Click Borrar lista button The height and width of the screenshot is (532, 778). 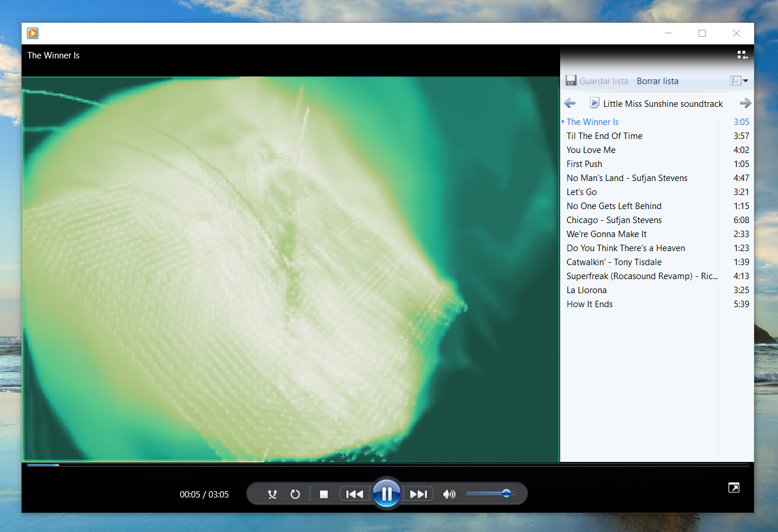tap(657, 81)
